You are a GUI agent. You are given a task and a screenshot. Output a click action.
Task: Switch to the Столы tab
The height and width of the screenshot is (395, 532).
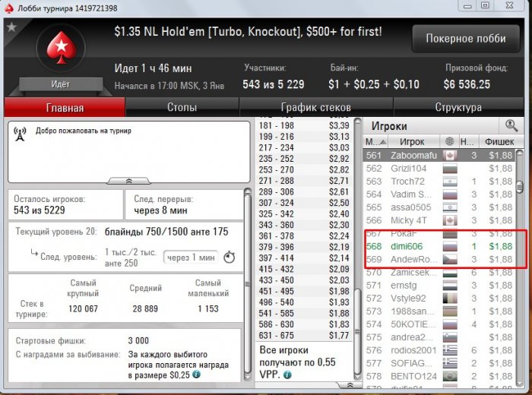pyautogui.click(x=182, y=107)
